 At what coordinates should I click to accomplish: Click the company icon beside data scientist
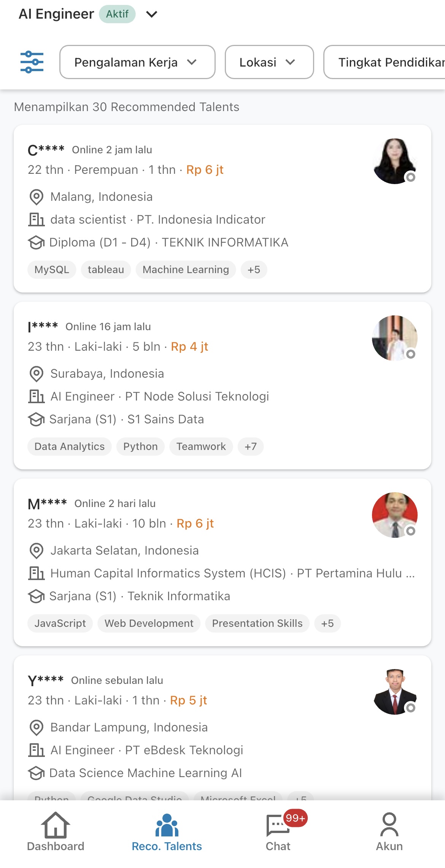tap(36, 219)
